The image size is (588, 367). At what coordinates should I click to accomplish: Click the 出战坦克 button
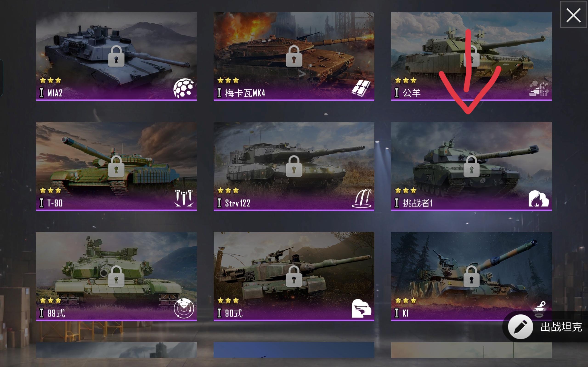click(545, 326)
